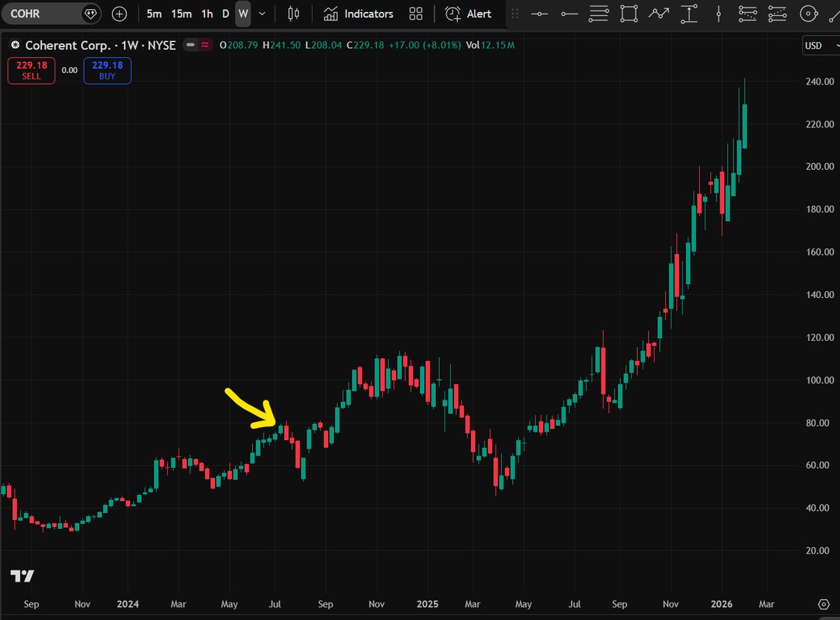Switch to the 1 hour timeframe
The width and height of the screenshot is (840, 620).
(206, 13)
